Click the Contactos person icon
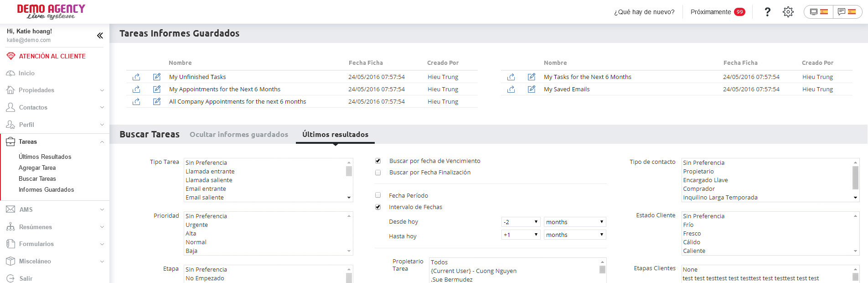The image size is (868, 283). [10, 107]
